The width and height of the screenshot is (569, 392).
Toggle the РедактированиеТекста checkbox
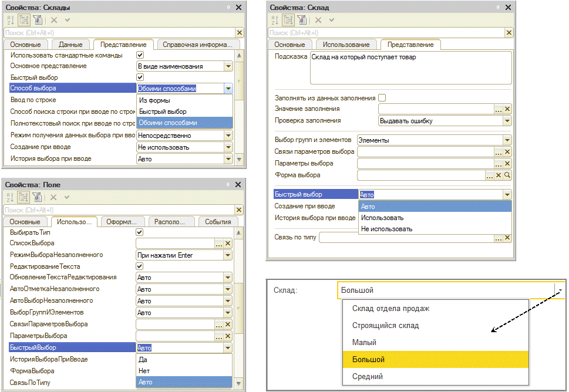140,266
